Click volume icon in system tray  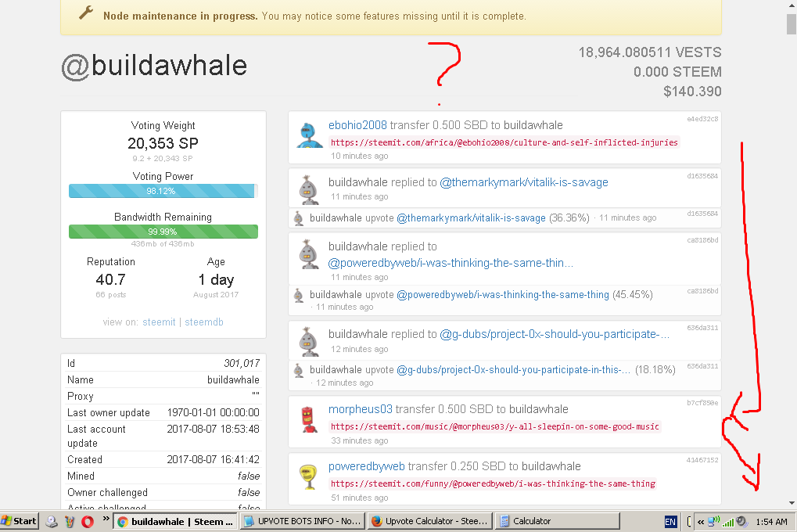[742, 521]
